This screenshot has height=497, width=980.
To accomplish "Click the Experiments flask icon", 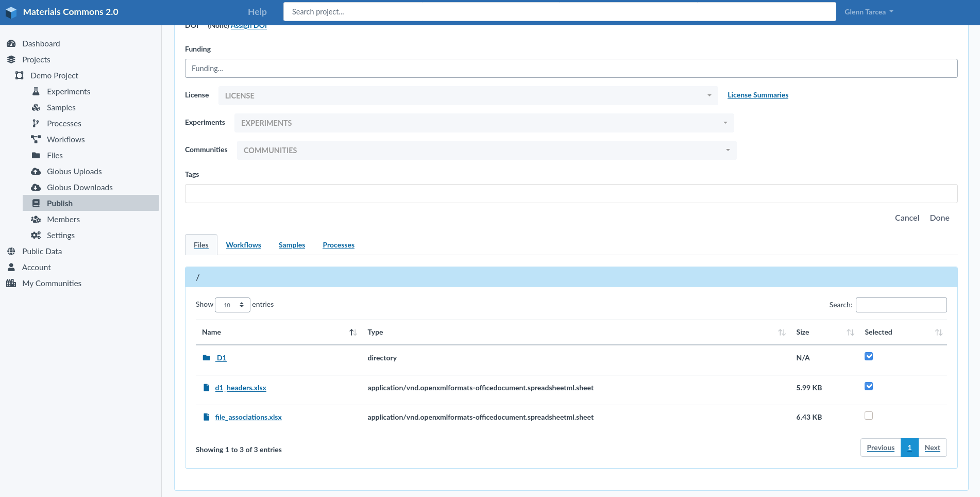I will coord(36,92).
